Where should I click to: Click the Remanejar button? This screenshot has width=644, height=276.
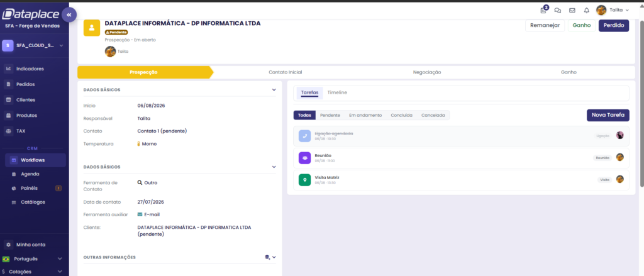545,26
